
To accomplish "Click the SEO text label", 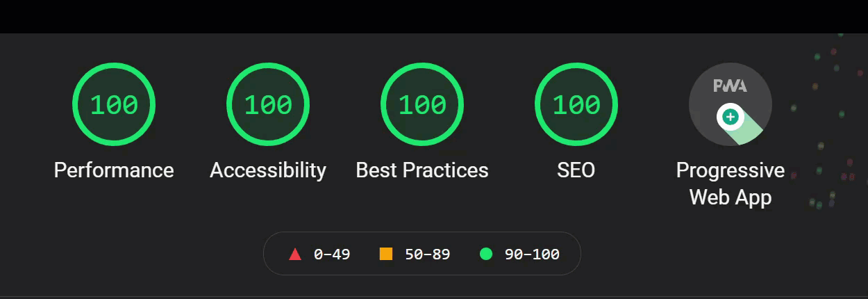I will (x=576, y=170).
